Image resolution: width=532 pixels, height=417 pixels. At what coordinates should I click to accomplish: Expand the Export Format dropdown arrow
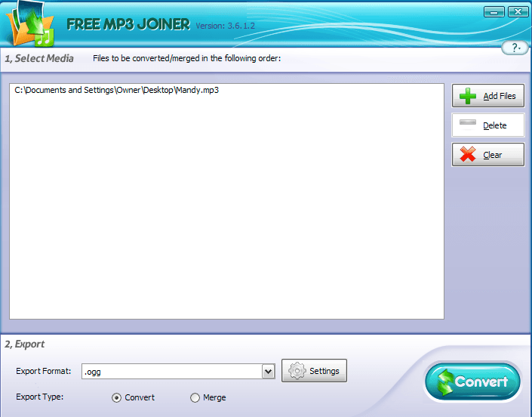(x=268, y=372)
